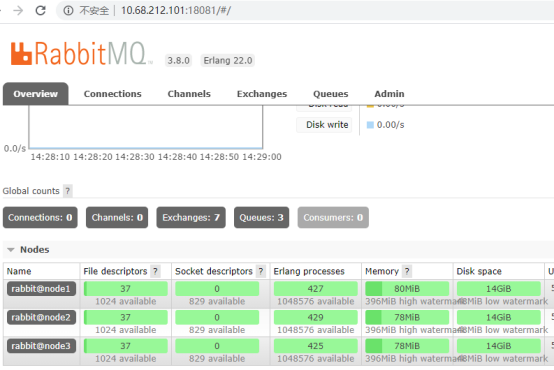Click node2's 429 Erlang processes value

pyautogui.click(x=316, y=317)
